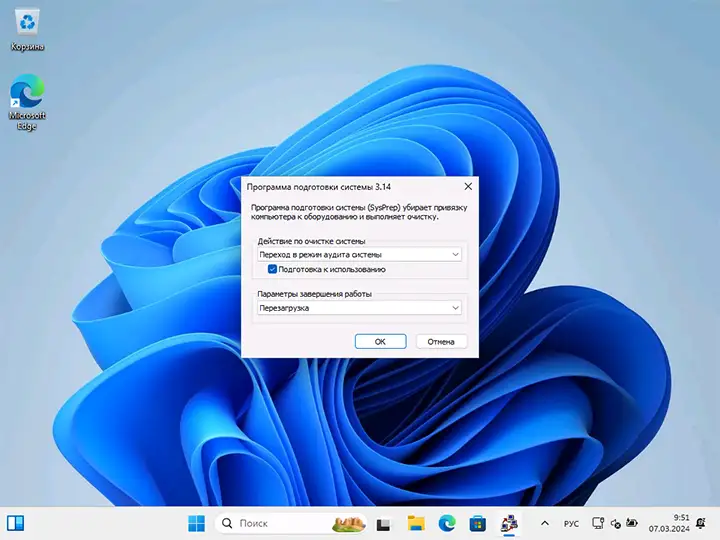Launch Microsoft Edge from the taskbar
Image resolution: width=720 pixels, height=540 pixels.
point(447,523)
